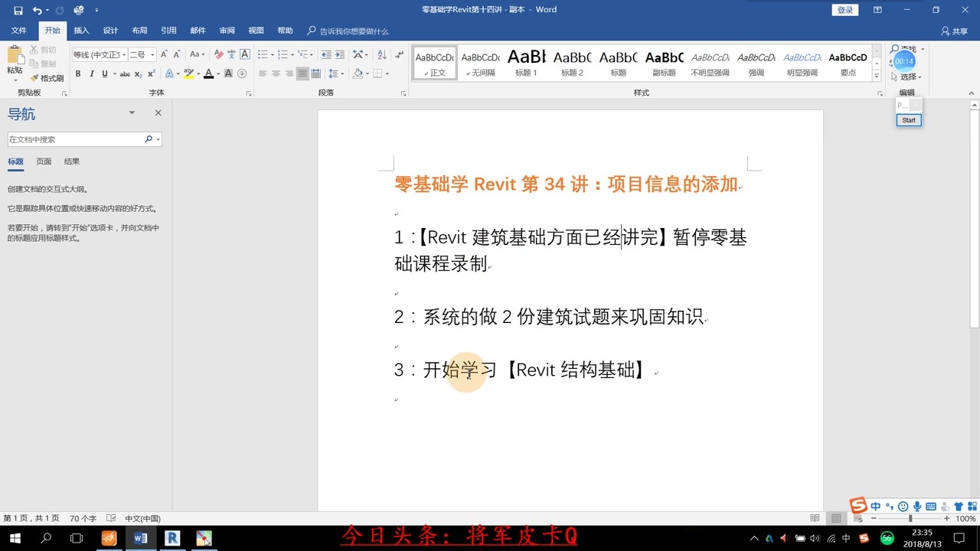Toggle Justify paragraph alignment
This screenshot has width=980, height=551.
tap(302, 74)
